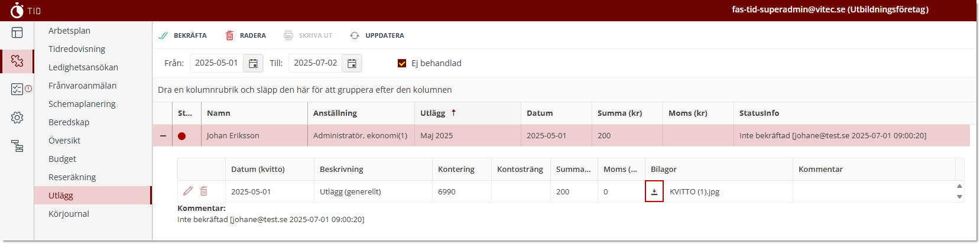Viewport: 980px width, 244px height.
Task: Sort by the Moms (kr) column header
Action: tap(698, 113)
